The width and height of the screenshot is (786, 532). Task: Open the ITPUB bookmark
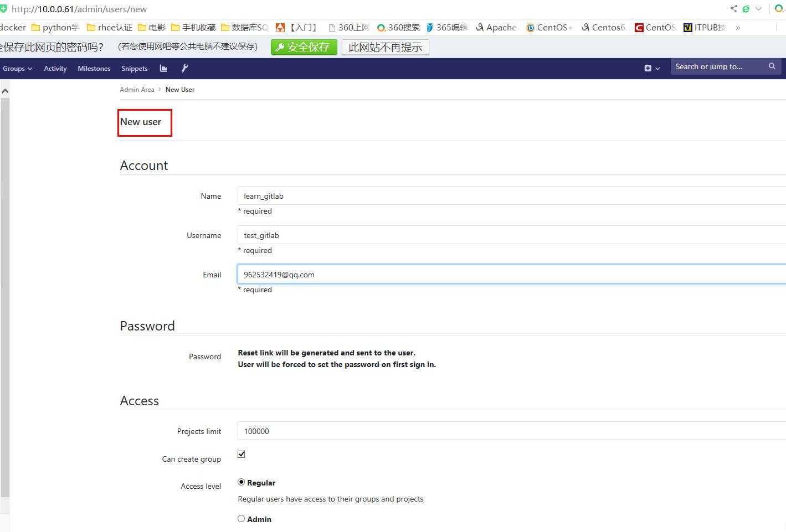tap(704, 27)
